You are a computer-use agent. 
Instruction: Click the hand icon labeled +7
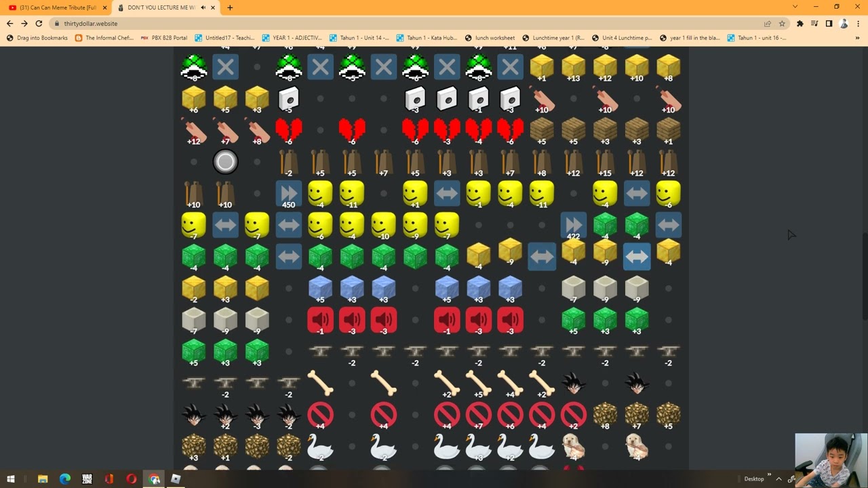[x=225, y=131]
